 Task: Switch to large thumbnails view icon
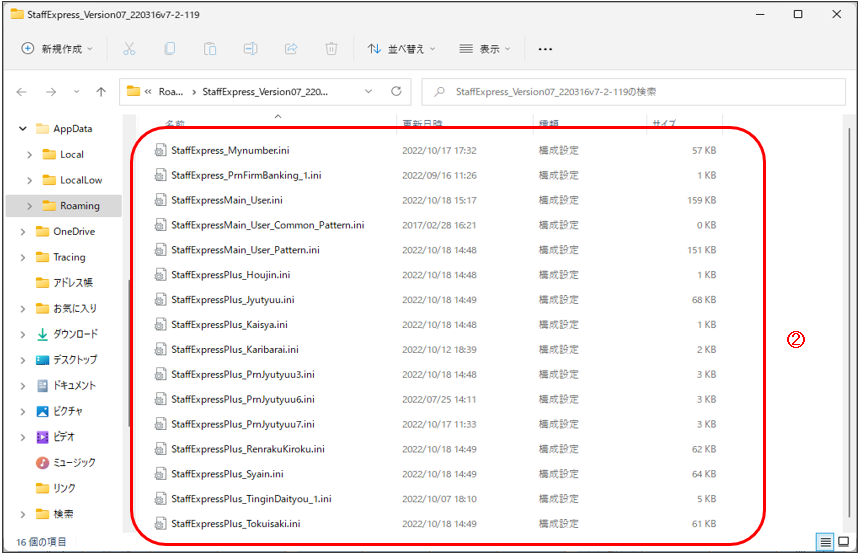pyautogui.click(x=844, y=542)
